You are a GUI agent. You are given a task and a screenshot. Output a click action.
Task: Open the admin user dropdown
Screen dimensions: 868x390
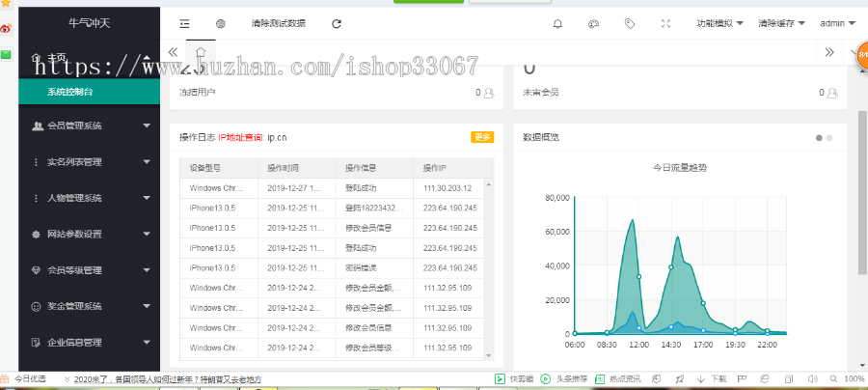click(x=836, y=23)
